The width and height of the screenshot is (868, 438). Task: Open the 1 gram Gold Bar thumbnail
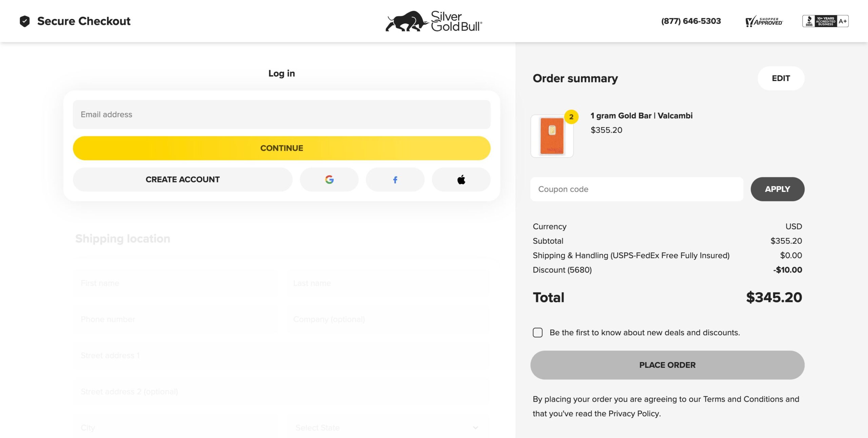pyautogui.click(x=552, y=136)
